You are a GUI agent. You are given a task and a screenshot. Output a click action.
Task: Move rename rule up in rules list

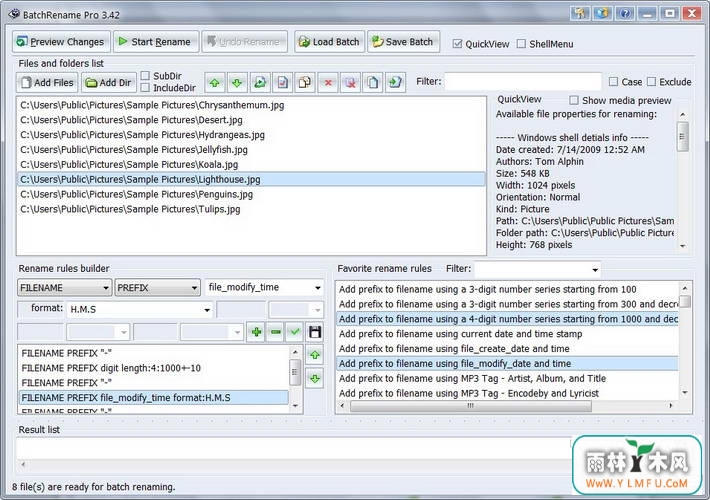[x=315, y=355]
